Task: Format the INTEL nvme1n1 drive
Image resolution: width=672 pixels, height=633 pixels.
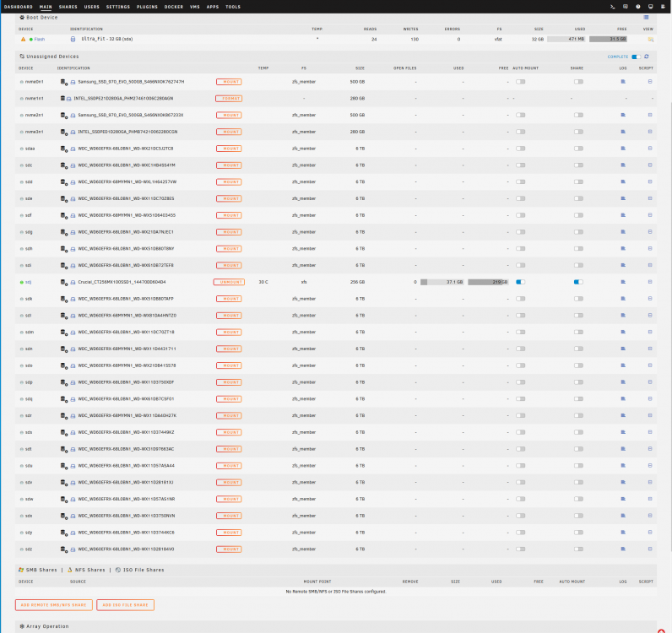Action: [229, 99]
